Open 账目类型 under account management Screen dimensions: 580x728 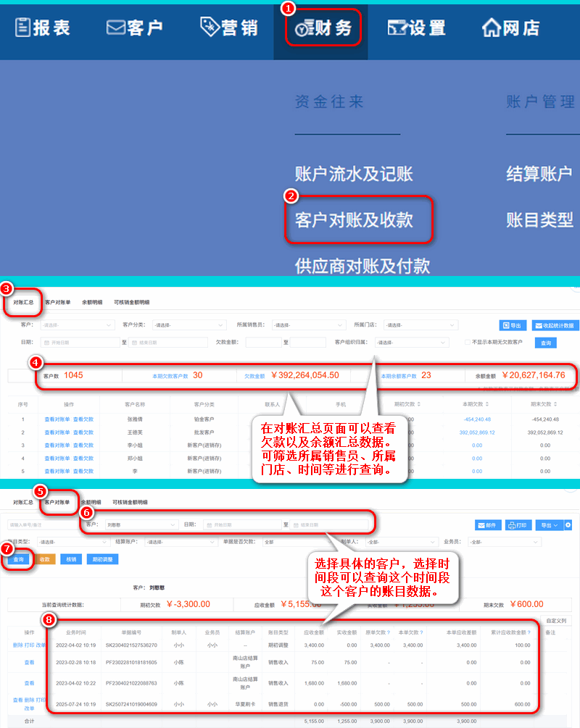[539, 219]
